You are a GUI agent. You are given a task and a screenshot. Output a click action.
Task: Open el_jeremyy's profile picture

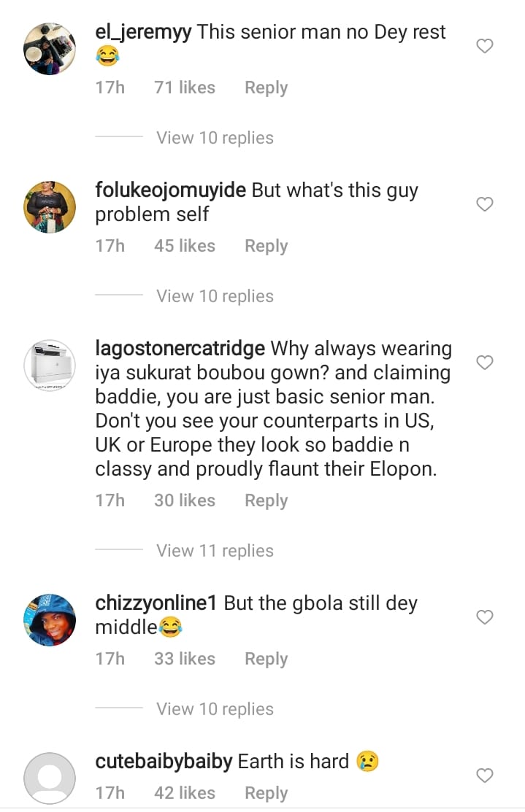click(x=50, y=49)
